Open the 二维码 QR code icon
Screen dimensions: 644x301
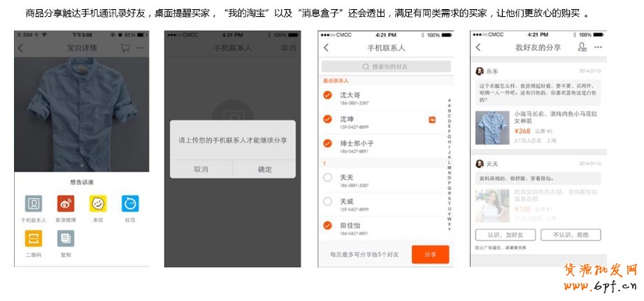coord(34,239)
